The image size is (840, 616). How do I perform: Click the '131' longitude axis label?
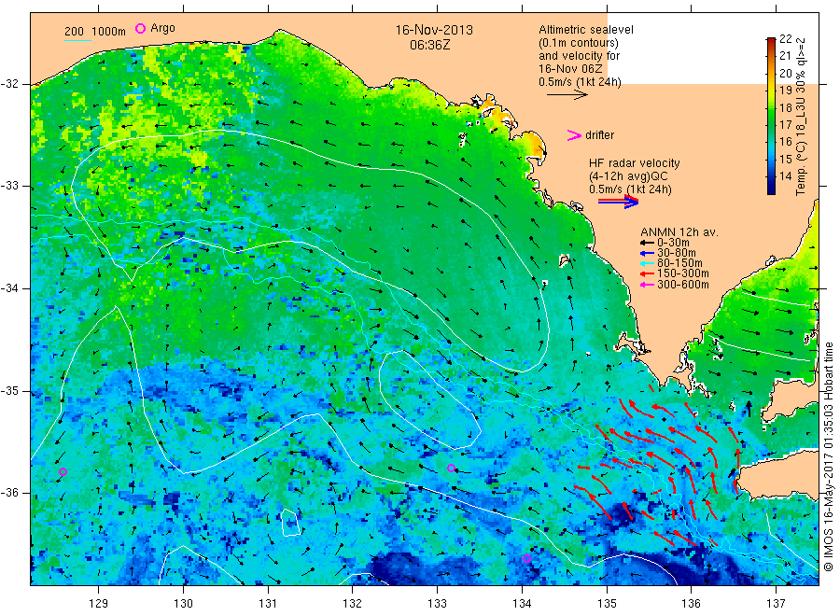(x=268, y=604)
